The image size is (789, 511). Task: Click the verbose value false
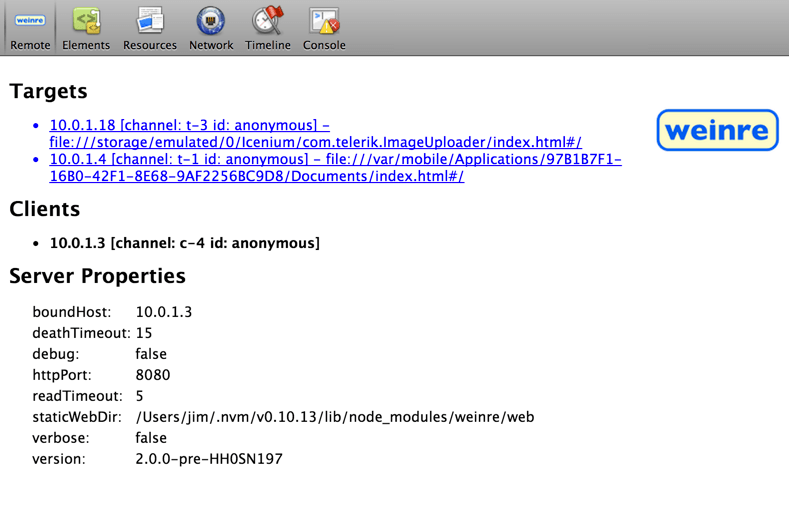pyautogui.click(x=151, y=438)
